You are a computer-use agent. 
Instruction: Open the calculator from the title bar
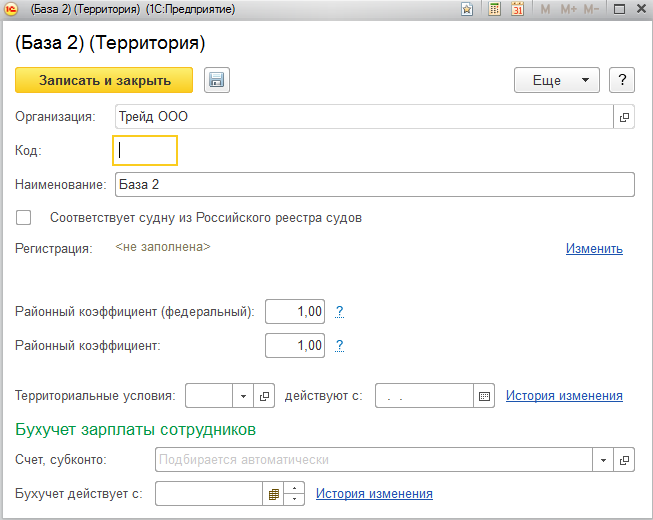coord(495,9)
